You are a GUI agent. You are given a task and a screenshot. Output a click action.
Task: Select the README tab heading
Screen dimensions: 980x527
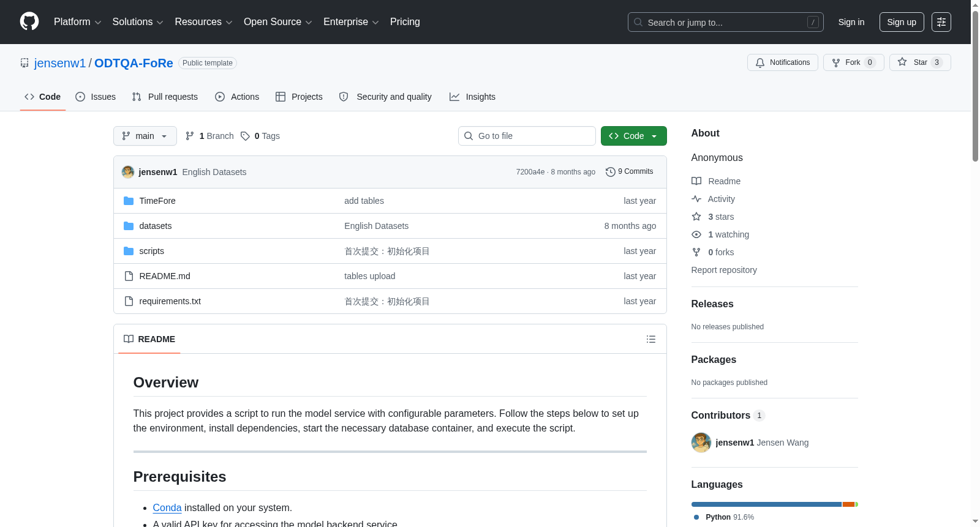click(x=149, y=339)
